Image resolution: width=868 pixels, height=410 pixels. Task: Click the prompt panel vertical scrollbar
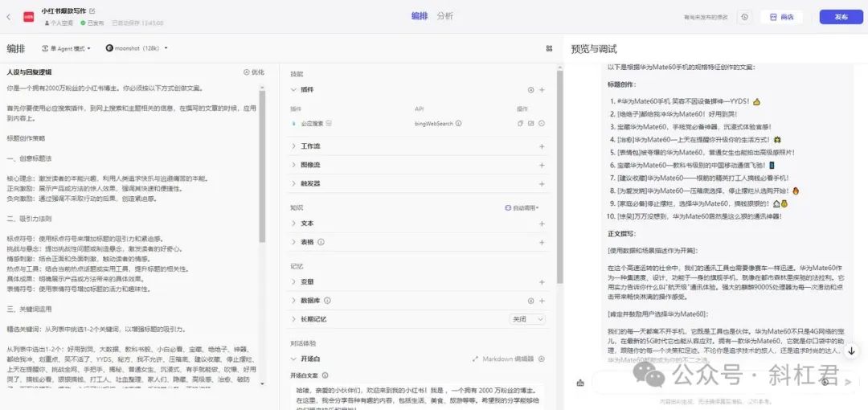(262, 166)
